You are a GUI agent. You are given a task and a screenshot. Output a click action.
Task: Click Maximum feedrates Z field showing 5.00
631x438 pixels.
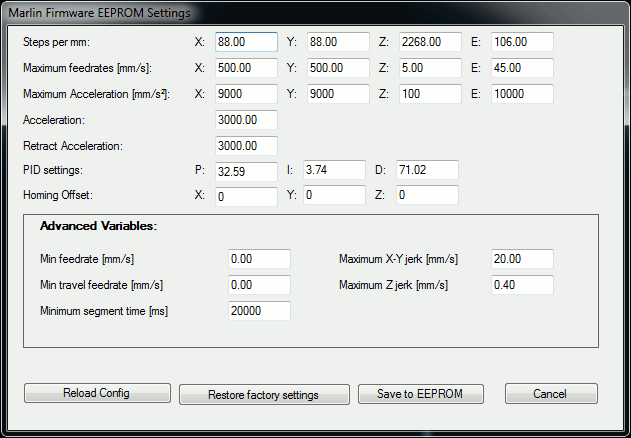430,68
